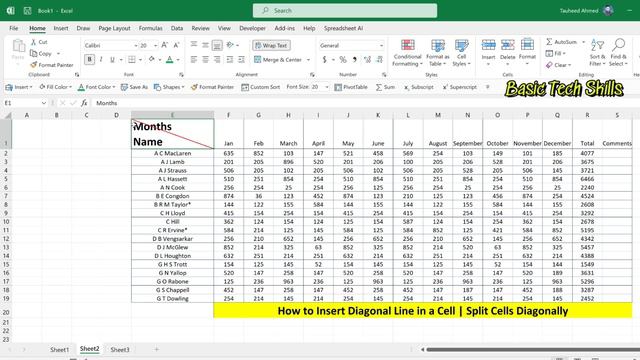
Task: Open Format as Table icon
Action: 438,44
